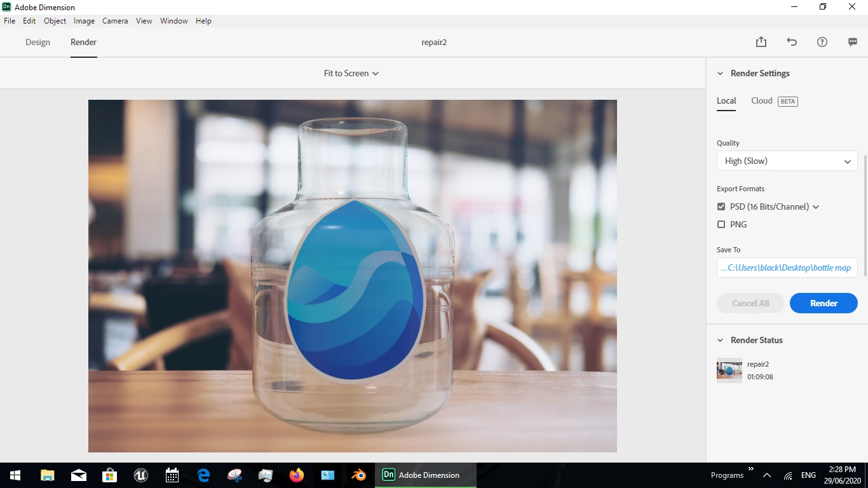Click the repair2 document title
Viewport: 868px width, 488px height.
434,42
